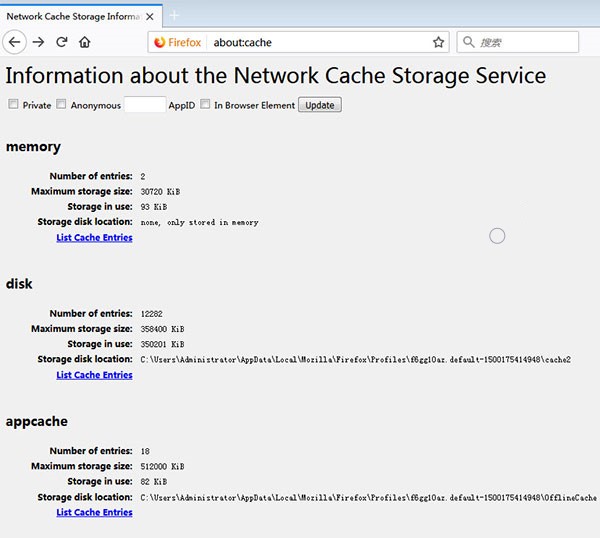The width and height of the screenshot is (600, 538).
Task: Open List Cache Entries under memory
Action: [94, 238]
